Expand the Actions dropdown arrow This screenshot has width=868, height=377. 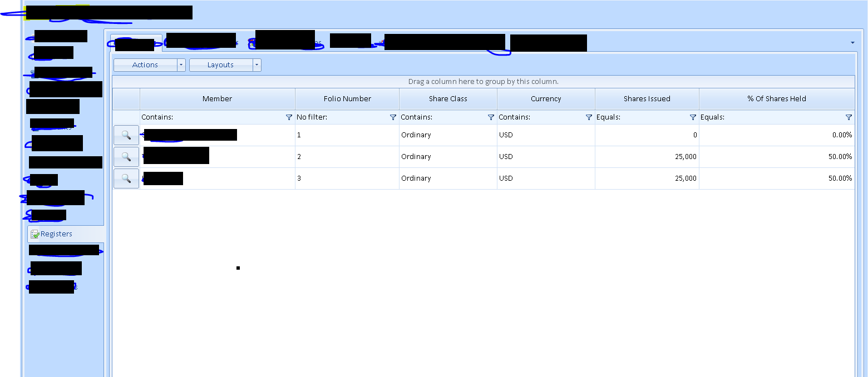click(181, 65)
